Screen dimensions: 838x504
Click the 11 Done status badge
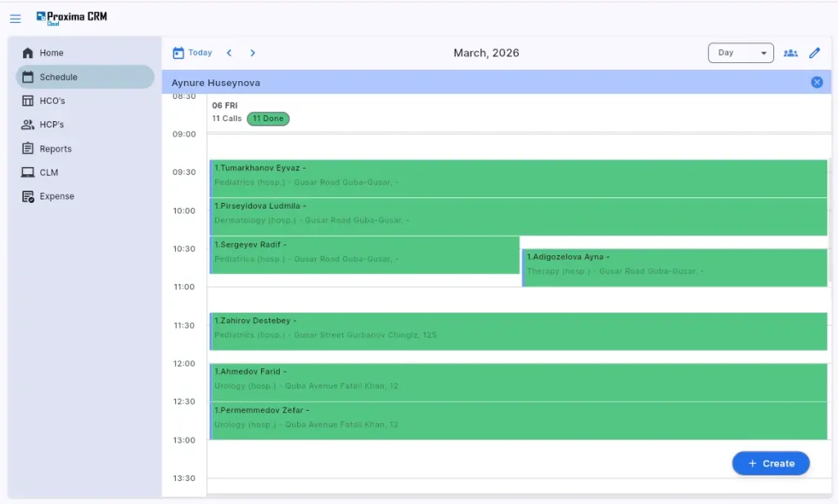pos(268,119)
